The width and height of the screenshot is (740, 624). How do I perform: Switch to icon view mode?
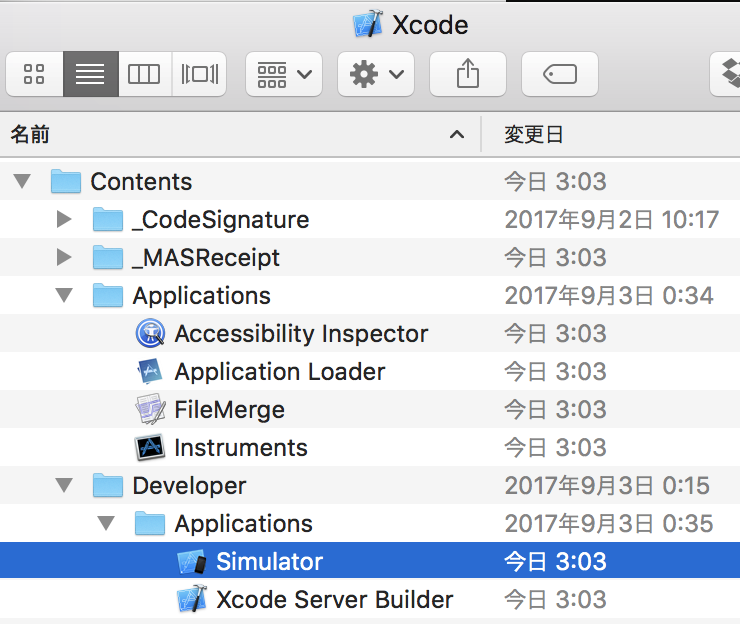click(x=34, y=74)
